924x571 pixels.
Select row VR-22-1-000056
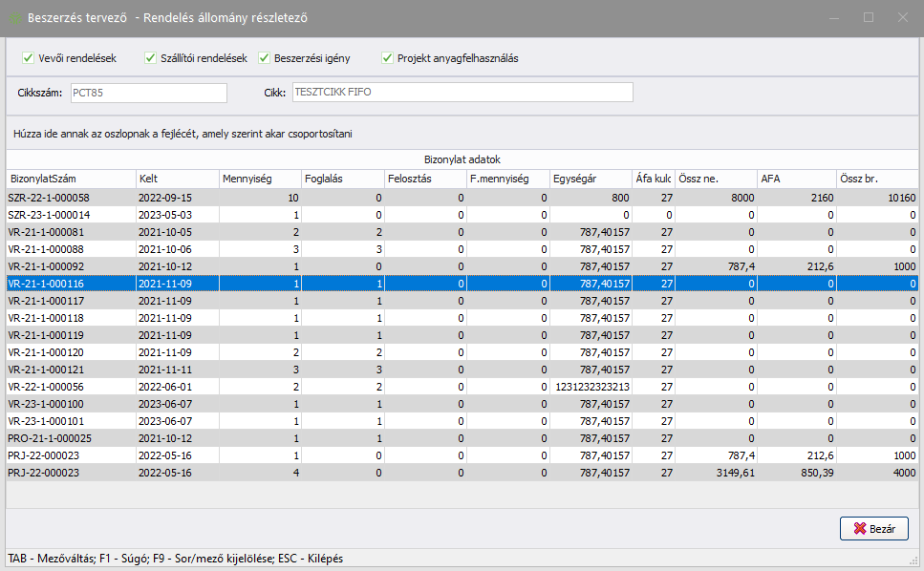click(x=69, y=387)
